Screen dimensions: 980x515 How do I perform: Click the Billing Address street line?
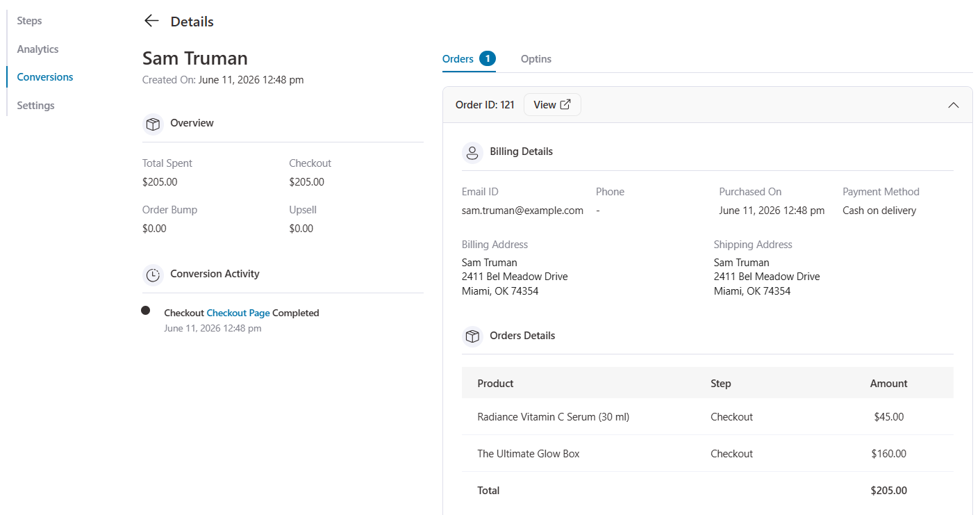[515, 277]
